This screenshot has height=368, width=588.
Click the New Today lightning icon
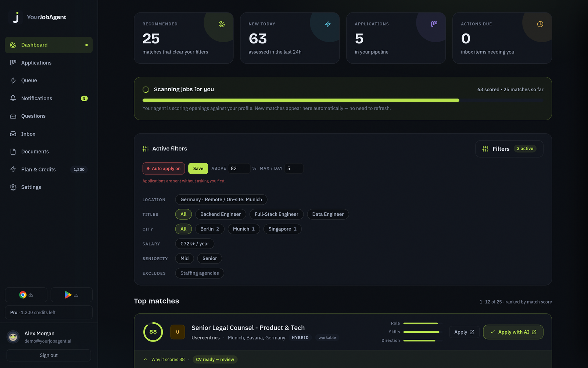click(x=328, y=24)
